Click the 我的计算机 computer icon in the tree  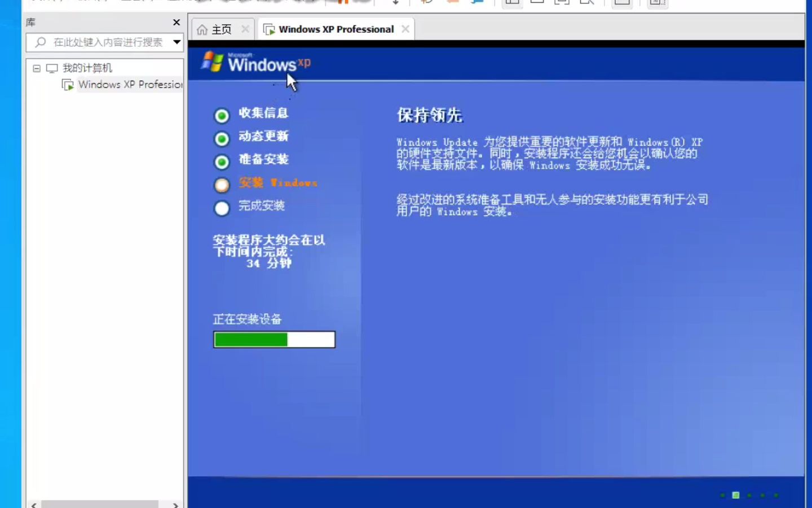click(x=52, y=67)
